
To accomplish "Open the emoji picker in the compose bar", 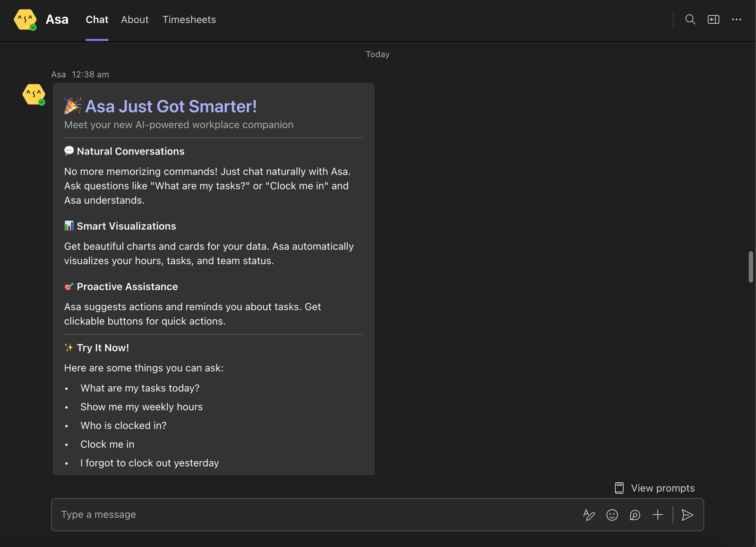I will coord(612,515).
